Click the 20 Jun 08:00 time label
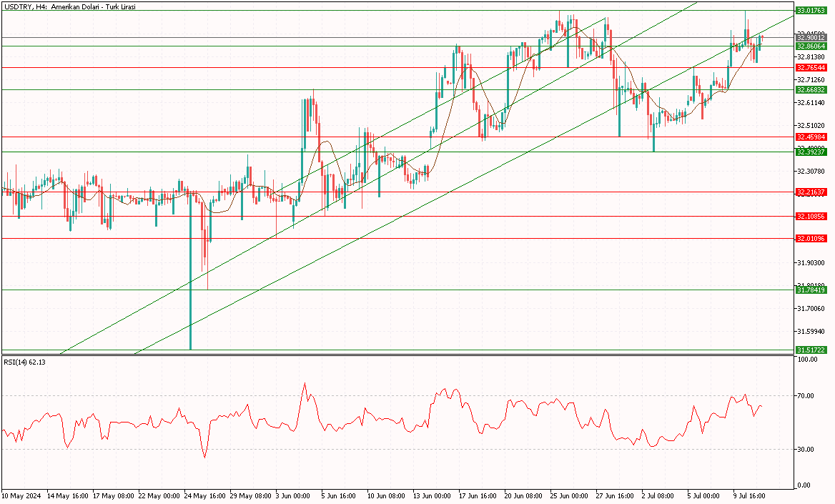Screen dimensions: 835x504 pos(523,496)
